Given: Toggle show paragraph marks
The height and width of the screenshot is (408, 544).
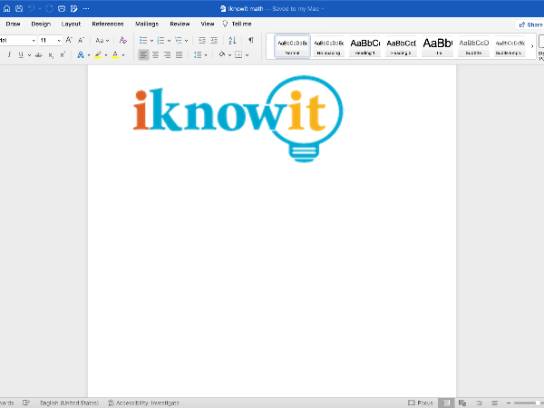Looking at the screenshot, I should click(251, 40).
